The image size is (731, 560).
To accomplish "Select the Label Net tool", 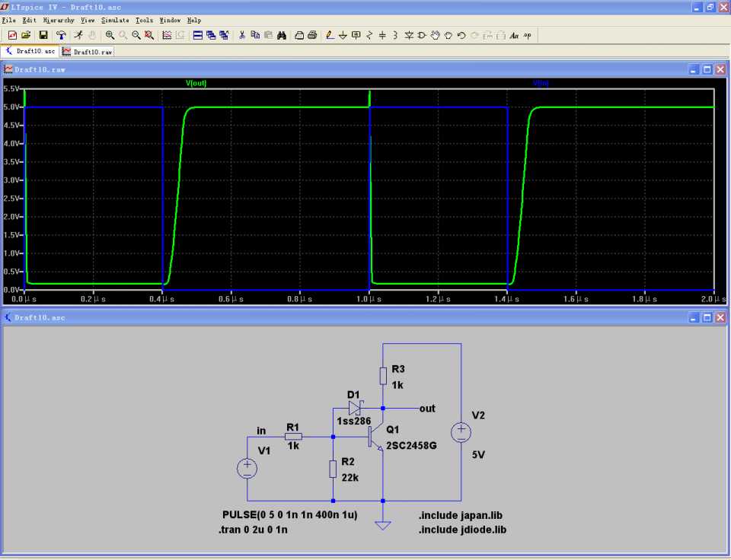I will click(356, 36).
